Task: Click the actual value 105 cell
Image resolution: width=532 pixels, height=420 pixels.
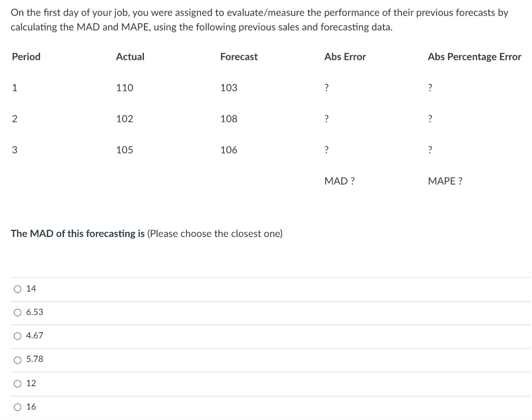Action: point(125,150)
